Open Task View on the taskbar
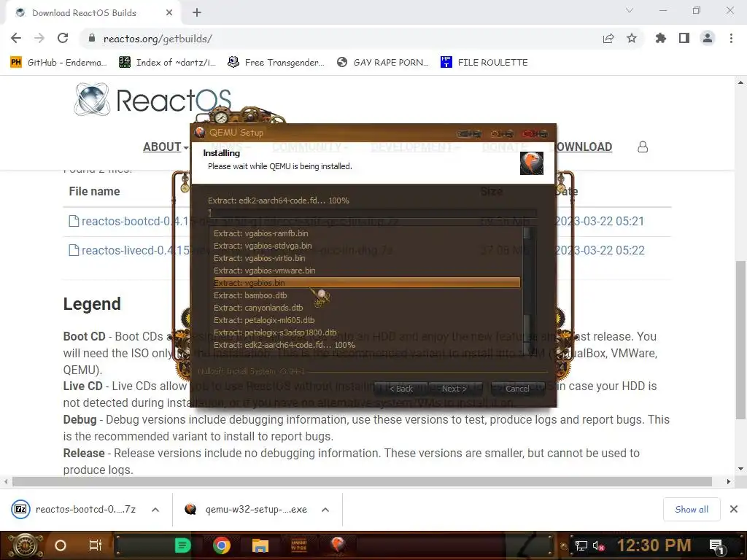747x560 pixels. click(96, 545)
